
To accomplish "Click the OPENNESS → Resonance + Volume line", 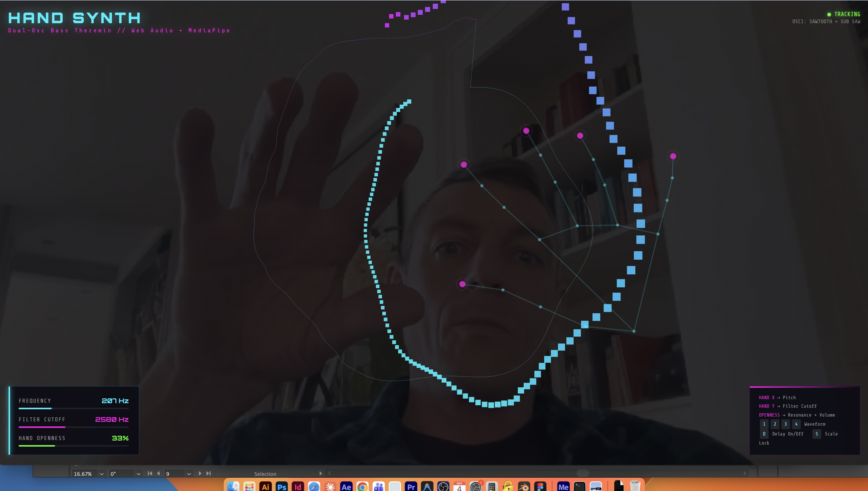I will click(x=797, y=415).
